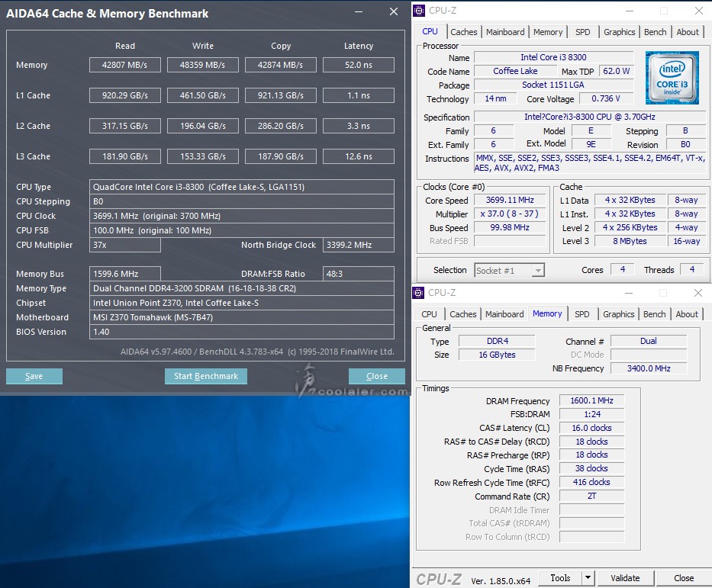712x588 pixels.
Task: Click the Command Rate value 2T
Action: coord(591,496)
